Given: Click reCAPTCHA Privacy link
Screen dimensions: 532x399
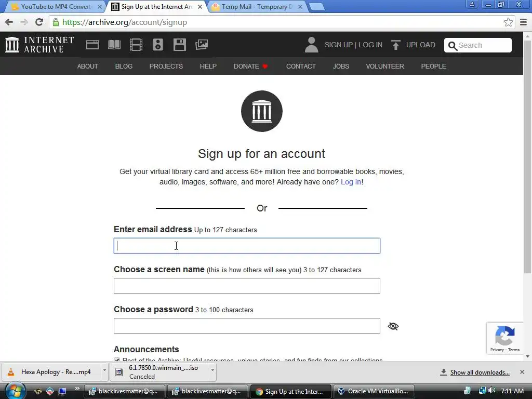Looking at the screenshot, I should click(497, 350).
